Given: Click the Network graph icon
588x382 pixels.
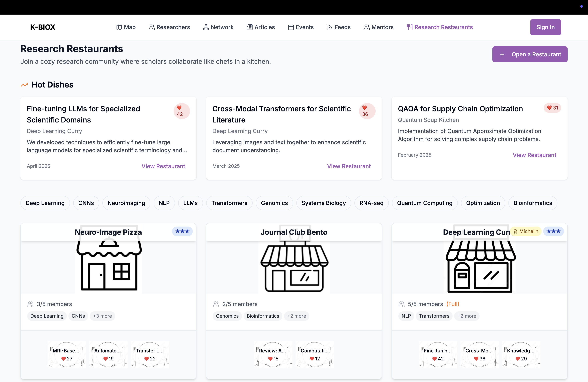Looking at the screenshot, I should (x=206, y=27).
